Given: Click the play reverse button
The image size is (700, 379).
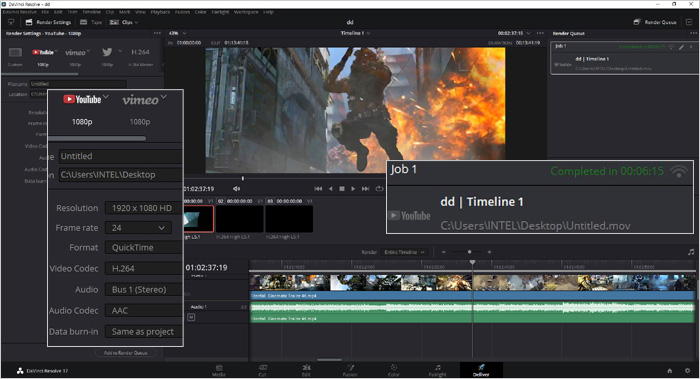Looking at the screenshot, I should (x=330, y=189).
